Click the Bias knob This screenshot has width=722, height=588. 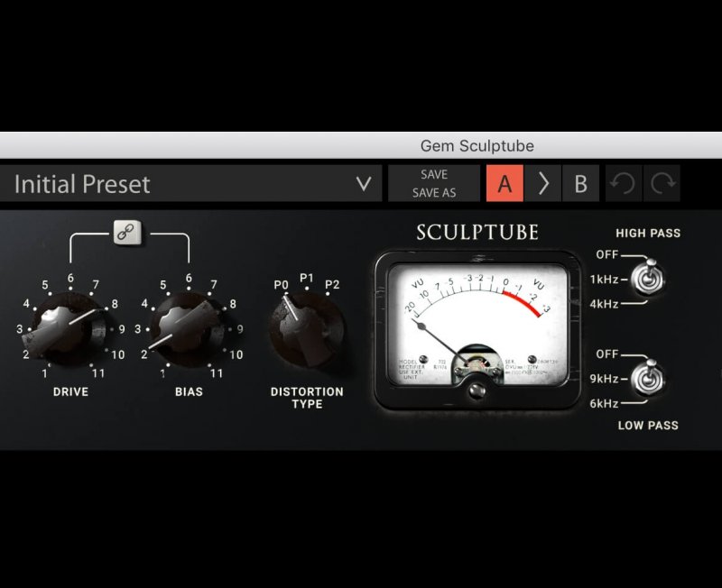[x=187, y=329]
